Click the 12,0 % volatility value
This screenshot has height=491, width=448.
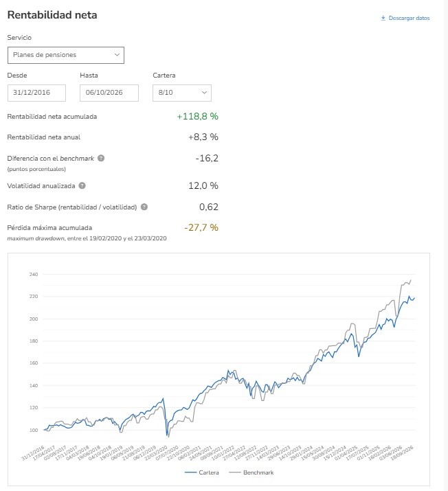(x=203, y=185)
